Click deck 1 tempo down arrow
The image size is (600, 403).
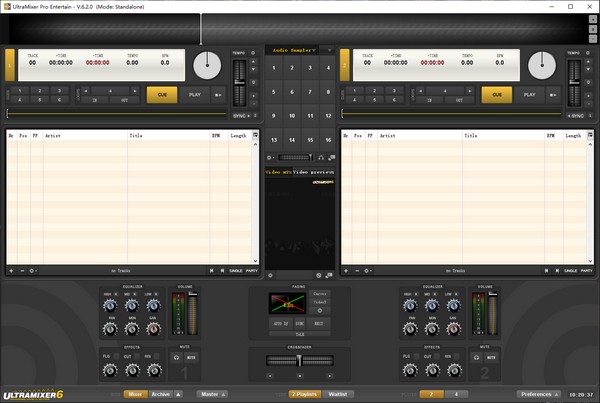point(253,69)
